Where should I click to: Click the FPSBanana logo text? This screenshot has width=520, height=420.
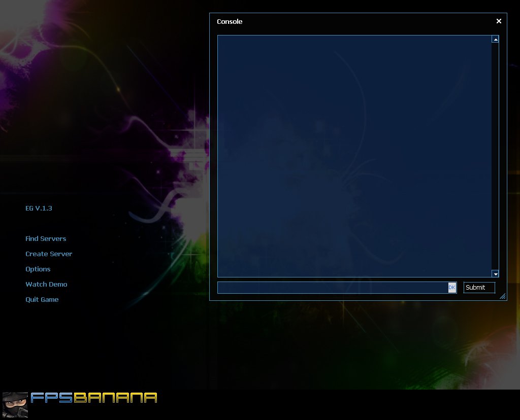pyautogui.click(x=94, y=398)
